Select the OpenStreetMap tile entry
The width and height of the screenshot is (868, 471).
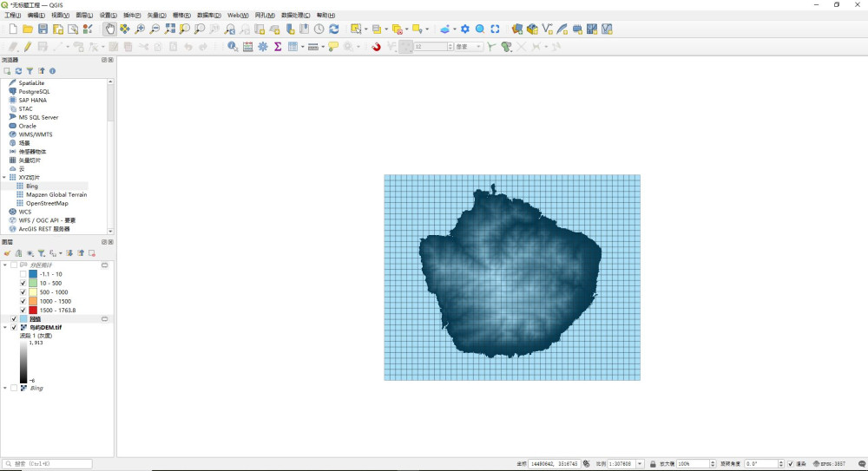(47, 203)
